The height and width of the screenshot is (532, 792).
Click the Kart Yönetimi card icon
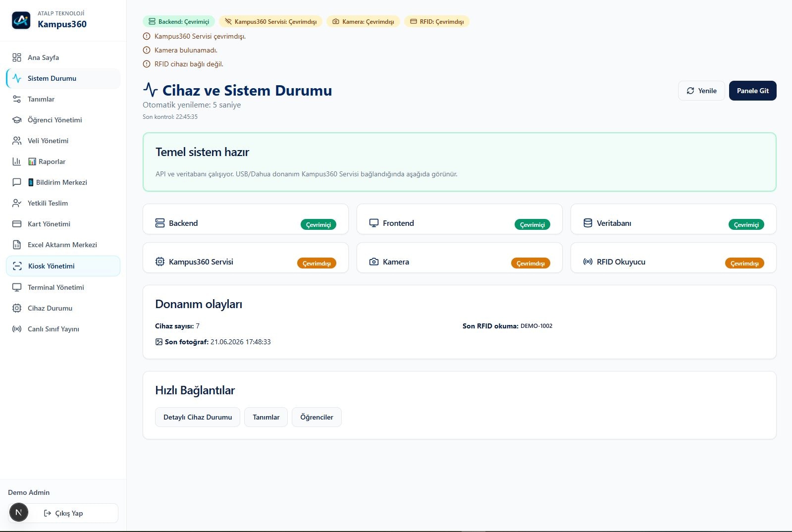pos(17,224)
